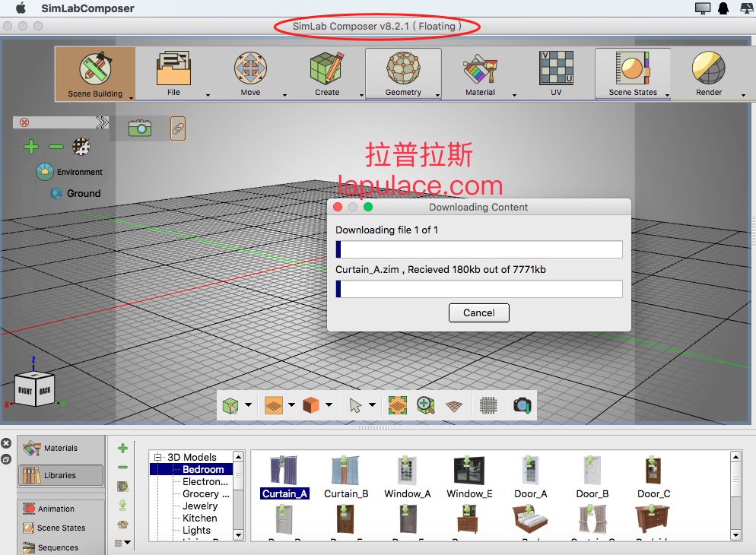
Task: Open Scene States dropdown arrow
Action: pyautogui.click(x=667, y=95)
